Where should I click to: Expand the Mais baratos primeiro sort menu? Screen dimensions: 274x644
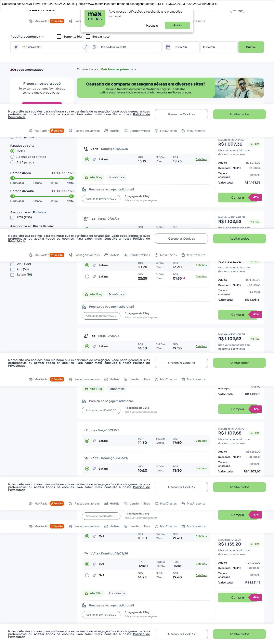[x=118, y=69]
